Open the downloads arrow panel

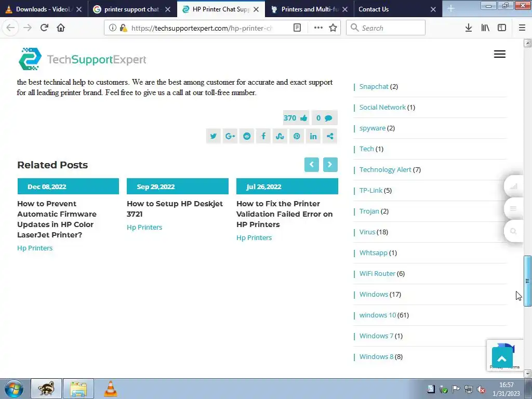click(469, 28)
